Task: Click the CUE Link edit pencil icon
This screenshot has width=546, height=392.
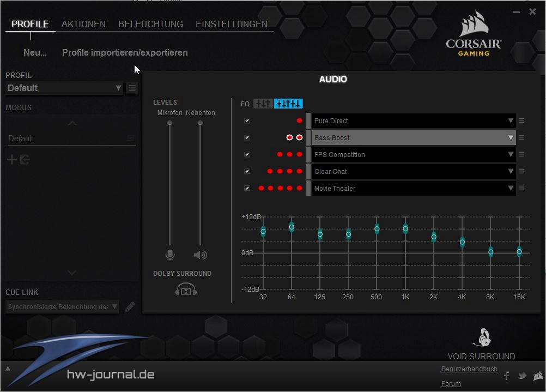Action: tap(130, 306)
